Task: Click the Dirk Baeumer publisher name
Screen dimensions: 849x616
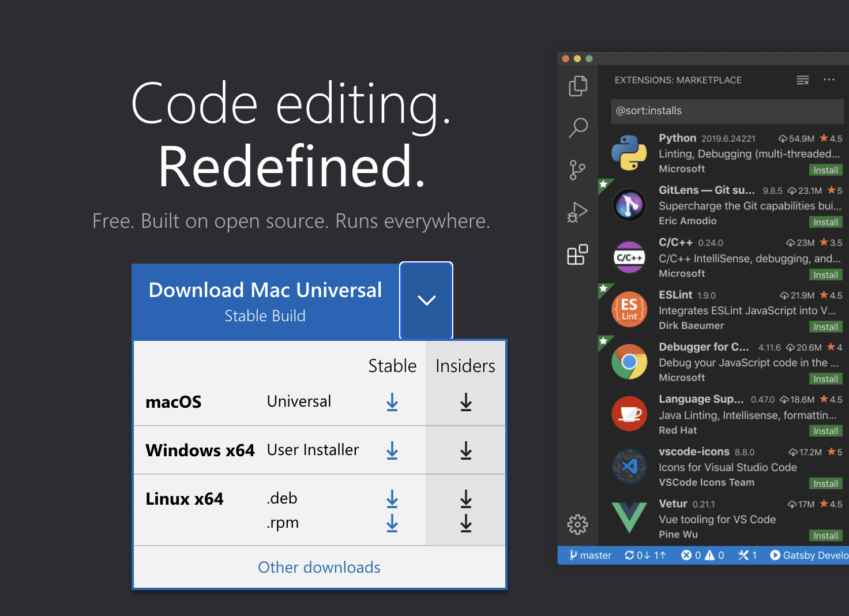Action: [x=692, y=325]
